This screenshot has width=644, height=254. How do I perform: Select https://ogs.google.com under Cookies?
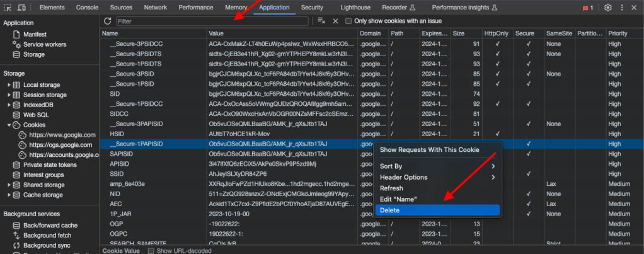tap(62, 145)
